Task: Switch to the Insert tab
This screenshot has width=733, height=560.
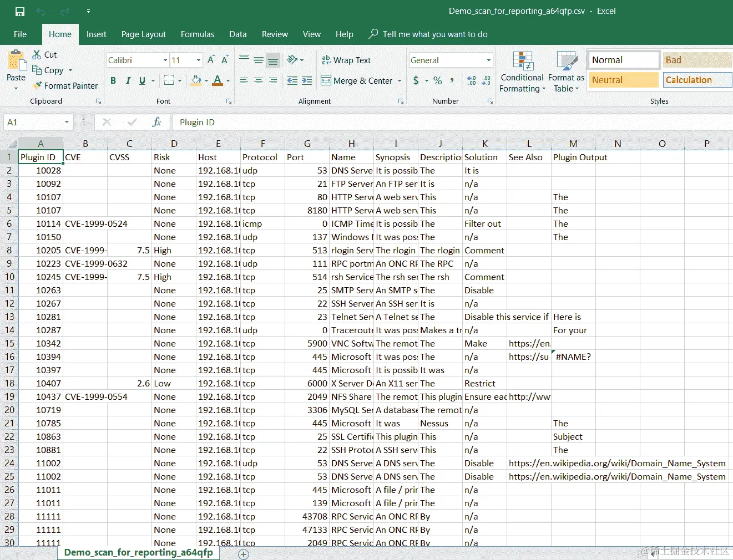Action: 97,34
